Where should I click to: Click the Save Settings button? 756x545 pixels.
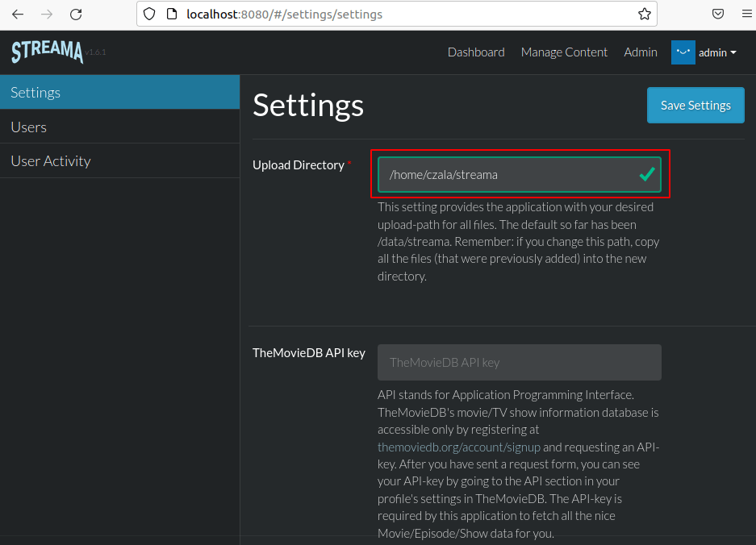tap(695, 105)
